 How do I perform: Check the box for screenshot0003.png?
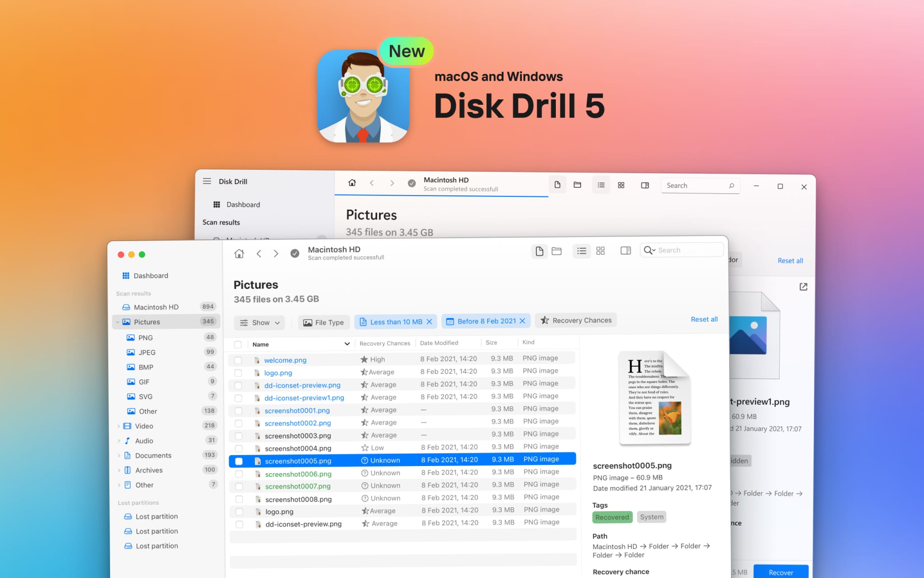tap(239, 436)
